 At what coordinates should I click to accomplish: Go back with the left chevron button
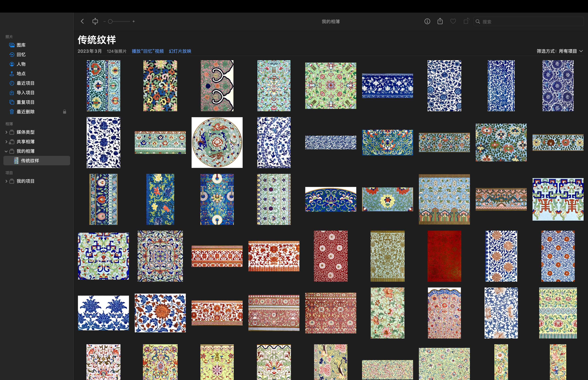coord(82,21)
